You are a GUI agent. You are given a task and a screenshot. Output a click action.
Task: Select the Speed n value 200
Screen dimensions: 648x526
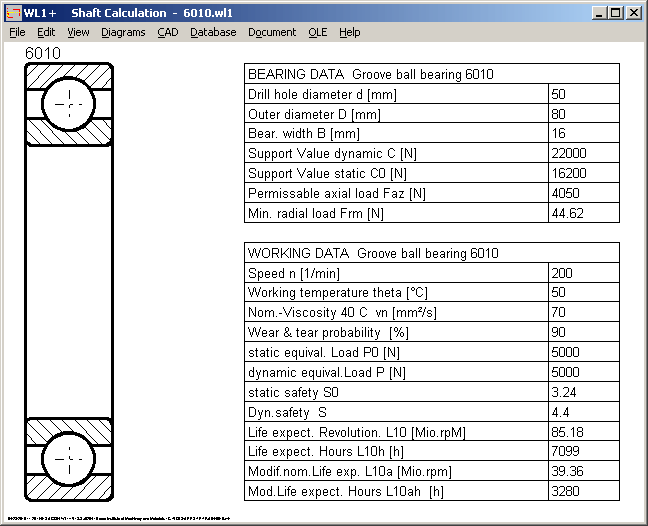pyautogui.click(x=584, y=273)
